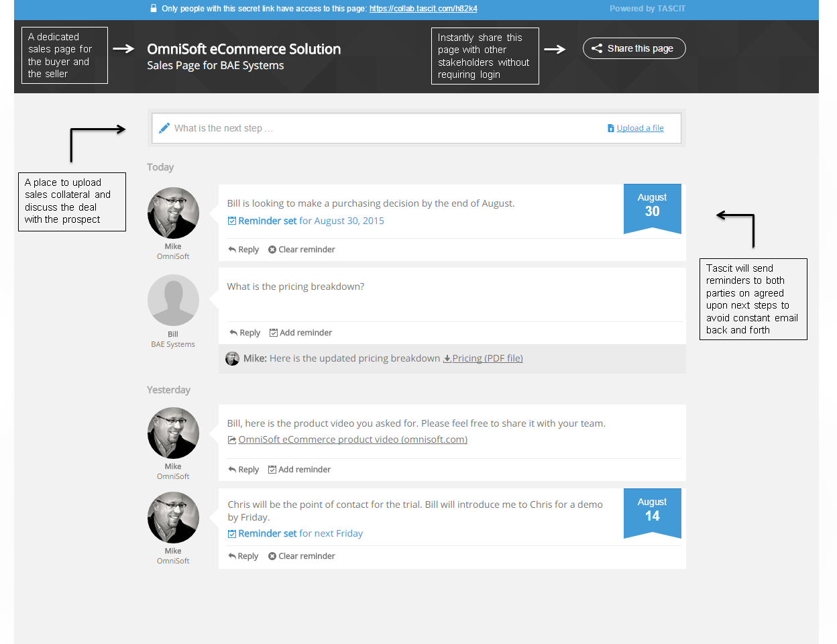This screenshot has height=644, width=837.
Task: Open the secret collab.tascit.com link
Action: pos(423,9)
